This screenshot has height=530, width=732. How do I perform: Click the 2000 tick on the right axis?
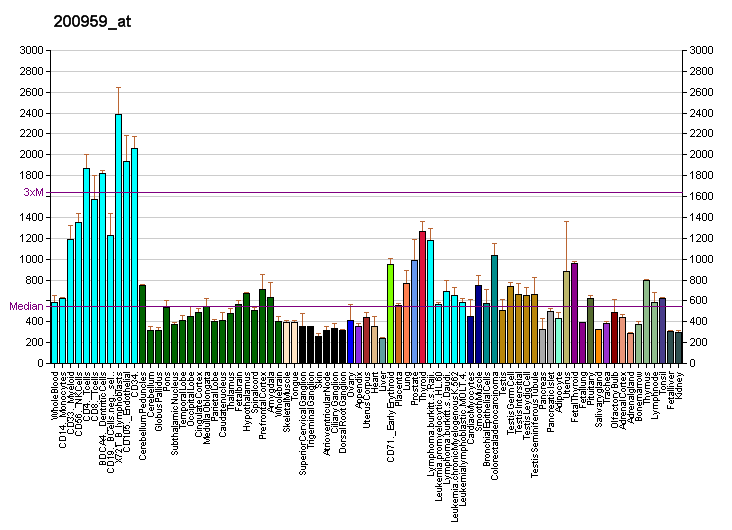(x=700, y=154)
